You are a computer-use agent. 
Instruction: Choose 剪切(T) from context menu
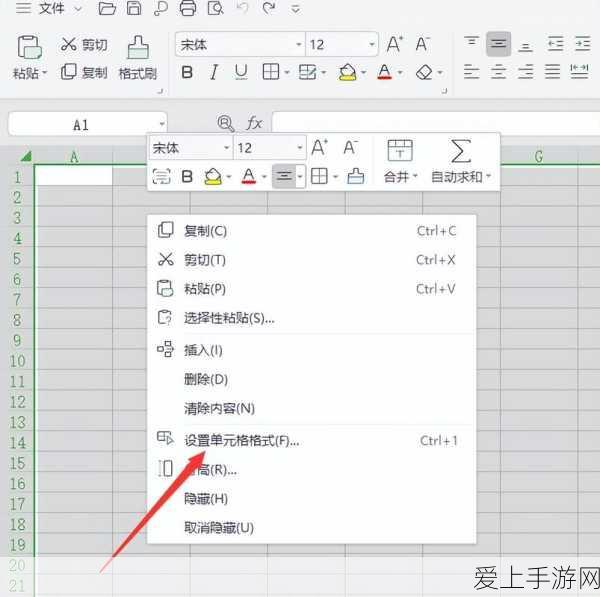[311, 260]
